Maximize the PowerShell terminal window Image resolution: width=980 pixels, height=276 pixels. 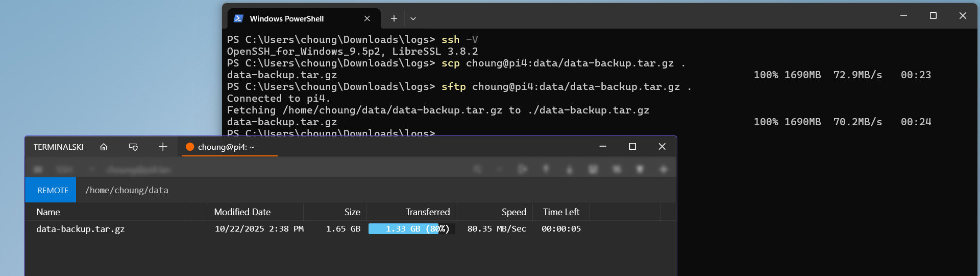point(933,16)
